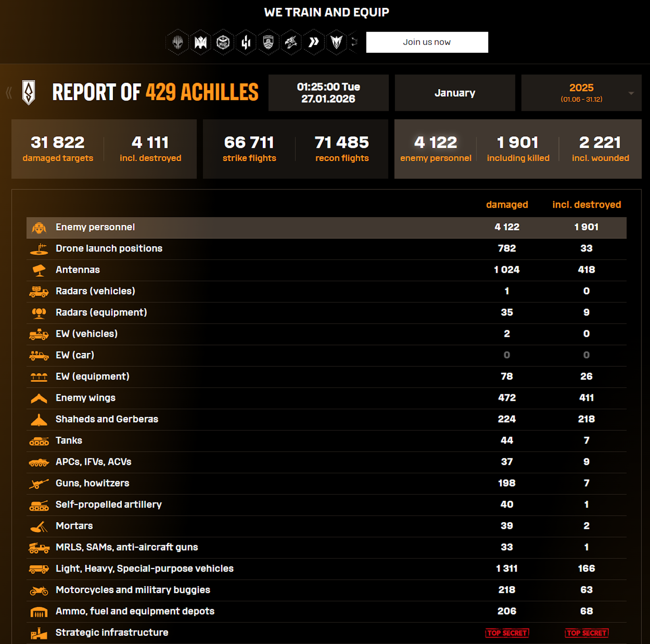Click the damaged column header
This screenshot has width=650, height=644.
pyautogui.click(x=506, y=205)
